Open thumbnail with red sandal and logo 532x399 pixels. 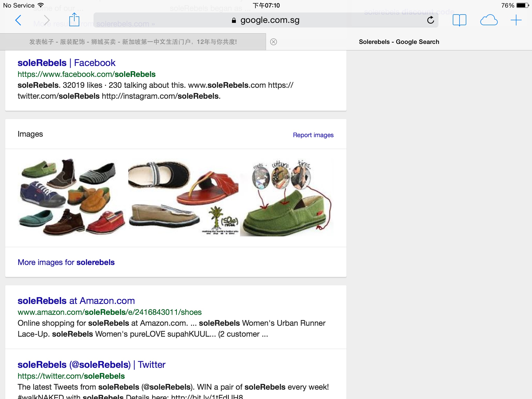183,197
